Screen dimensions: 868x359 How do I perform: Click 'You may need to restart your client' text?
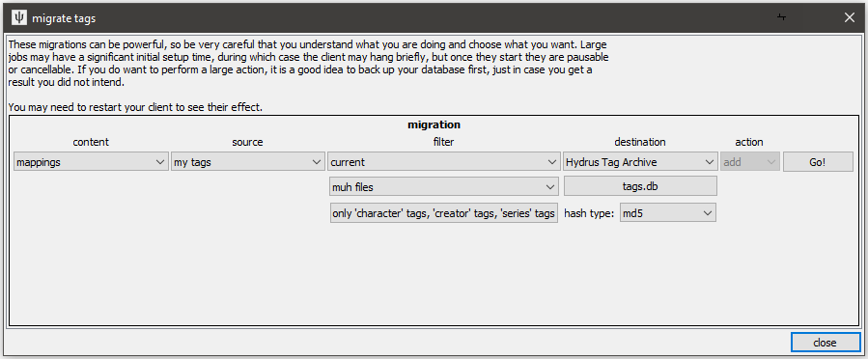pos(135,107)
